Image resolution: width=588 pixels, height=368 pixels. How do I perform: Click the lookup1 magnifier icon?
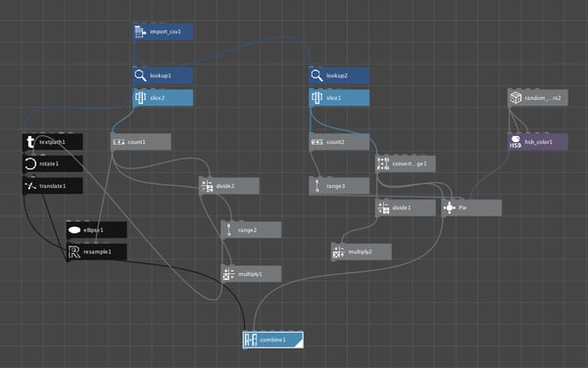(140, 75)
